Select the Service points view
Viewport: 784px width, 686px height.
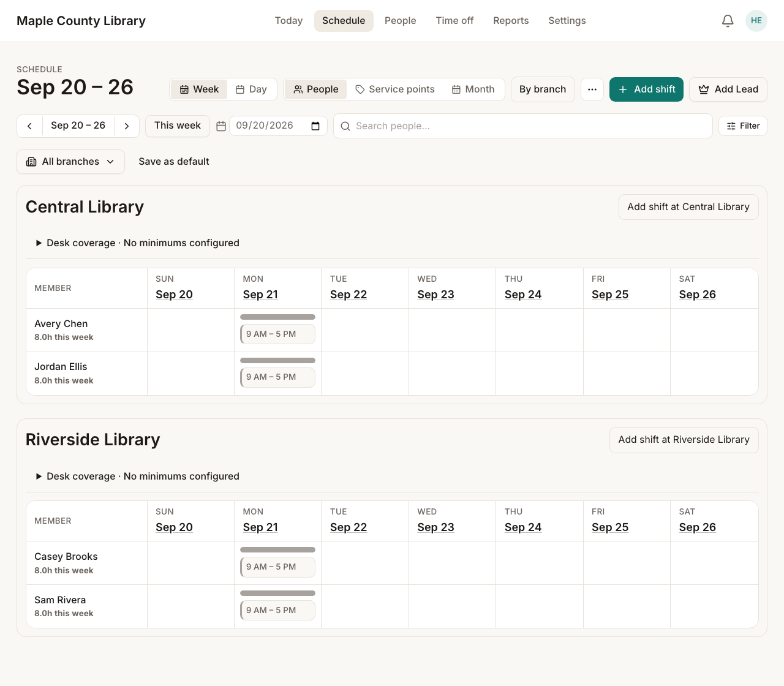pyautogui.click(x=395, y=89)
